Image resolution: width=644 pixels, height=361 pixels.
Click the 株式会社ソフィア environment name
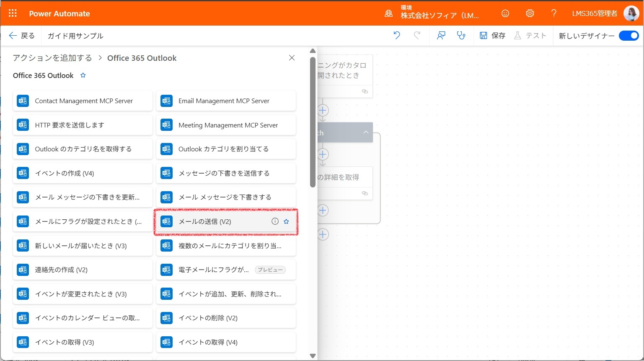coord(440,16)
